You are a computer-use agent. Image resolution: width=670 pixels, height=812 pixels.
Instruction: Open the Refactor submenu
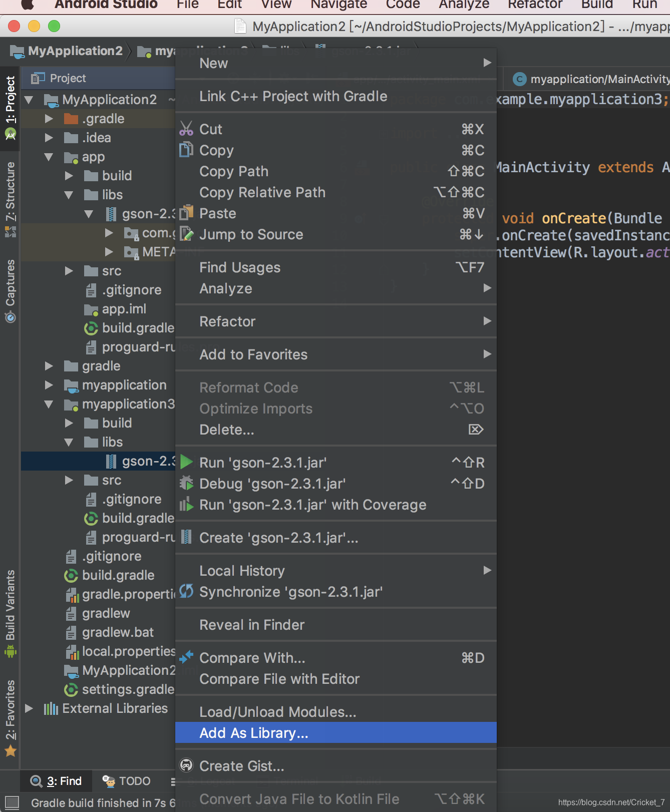336,321
